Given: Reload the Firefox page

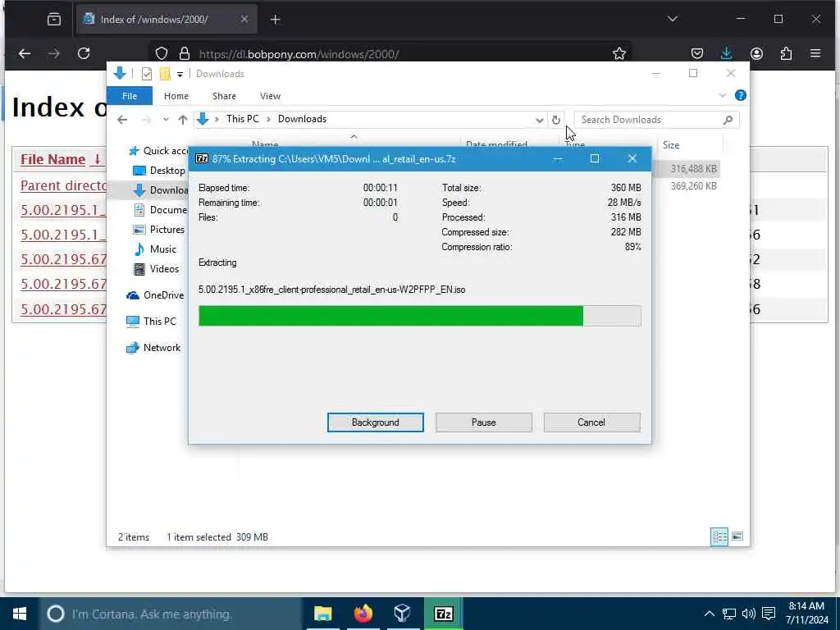Looking at the screenshot, I should (x=84, y=53).
